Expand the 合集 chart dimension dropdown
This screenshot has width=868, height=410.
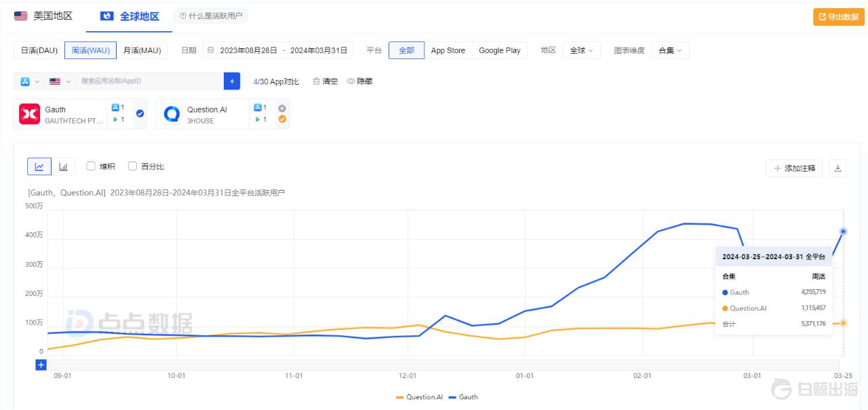tap(670, 50)
